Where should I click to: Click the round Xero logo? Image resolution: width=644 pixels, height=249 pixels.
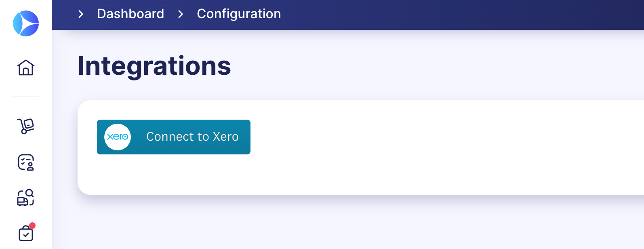click(118, 137)
